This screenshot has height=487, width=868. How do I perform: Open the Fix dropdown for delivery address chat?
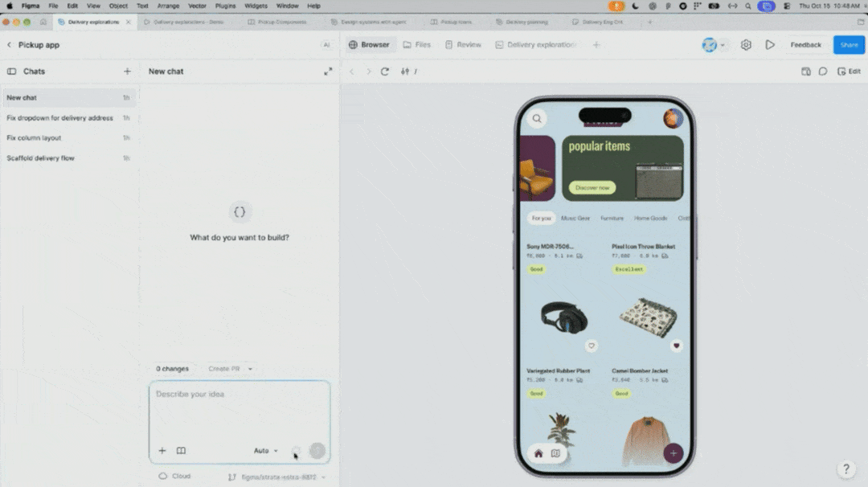(68, 118)
